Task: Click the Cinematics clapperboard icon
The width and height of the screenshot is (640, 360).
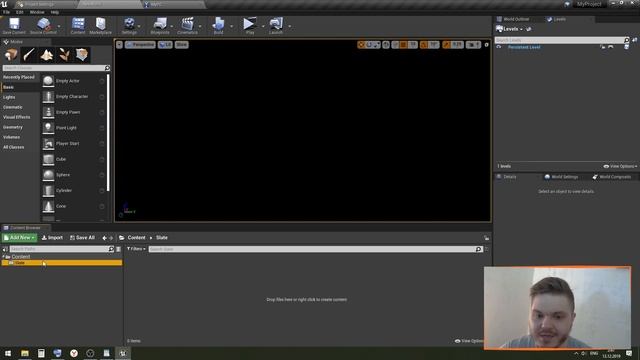Action: 187,26
